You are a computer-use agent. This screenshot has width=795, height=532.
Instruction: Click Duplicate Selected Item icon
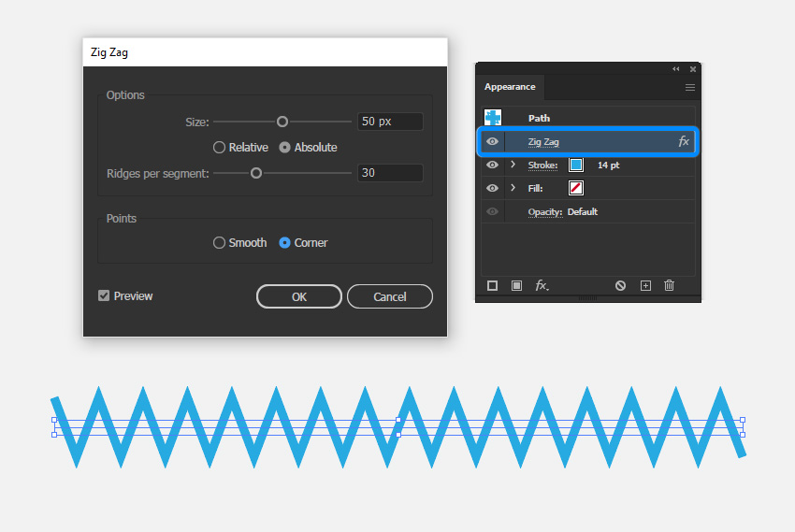645,285
